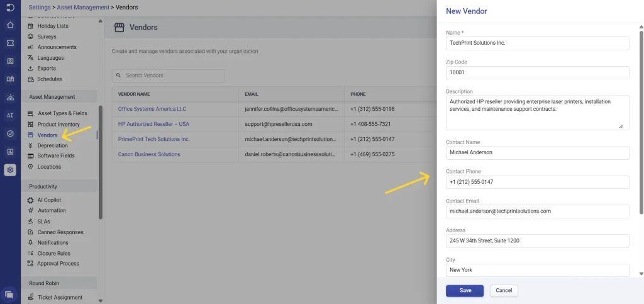Image resolution: width=644 pixels, height=304 pixels.
Task: Open vendor HP Authorized Reseller – USA
Action: pyautogui.click(x=153, y=123)
